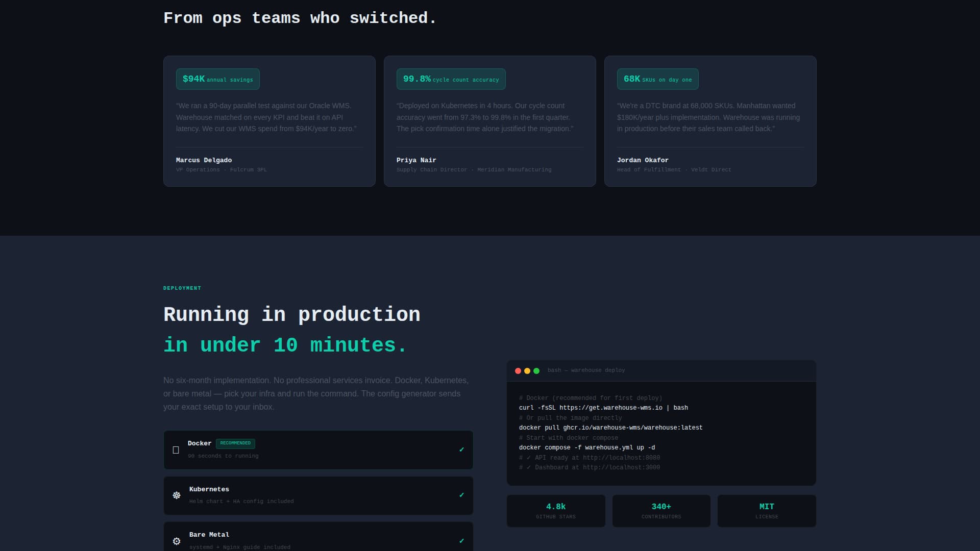This screenshot has height=551, width=980.
Task: Click the 'Helm chart + HA config included' subtitle
Action: pos(241,502)
